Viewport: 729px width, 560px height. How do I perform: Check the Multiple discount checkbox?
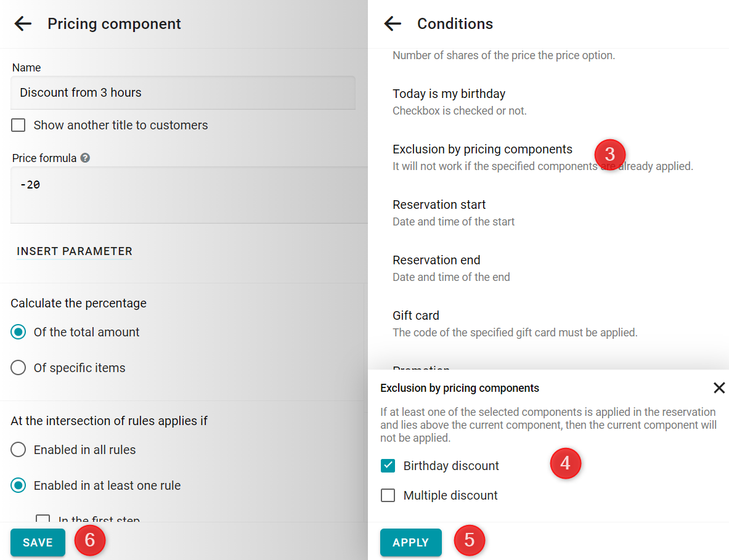[388, 495]
